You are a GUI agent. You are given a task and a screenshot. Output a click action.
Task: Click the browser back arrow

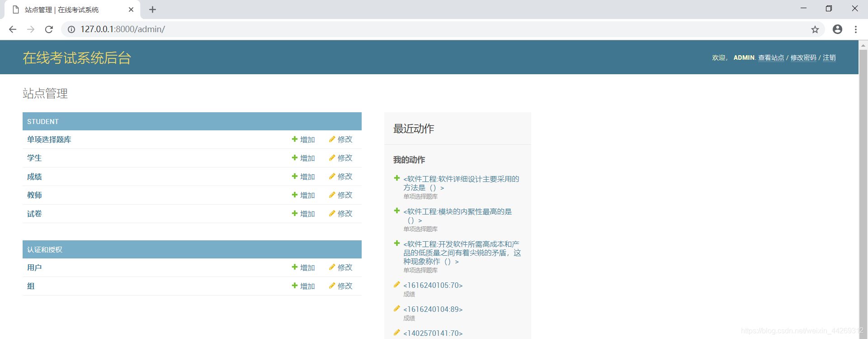pyautogui.click(x=13, y=29)
